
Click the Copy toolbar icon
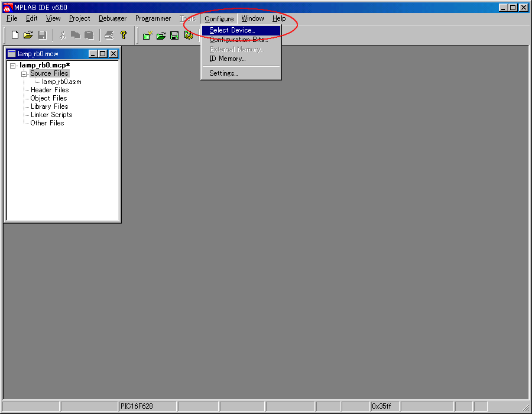75,35
